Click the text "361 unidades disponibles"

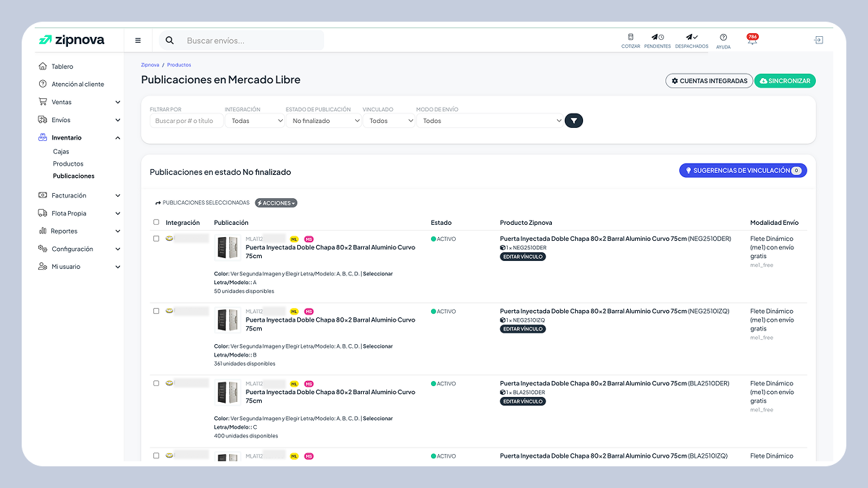(x=244, y=364)
